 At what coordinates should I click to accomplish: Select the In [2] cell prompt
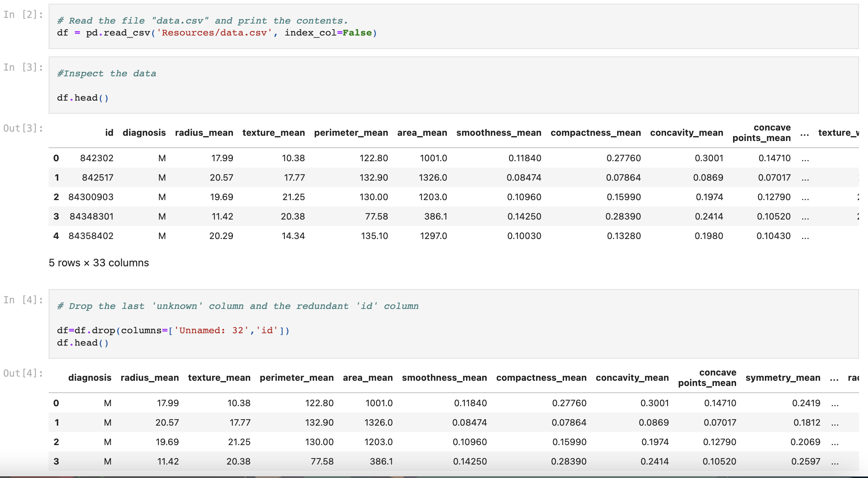point(23,15)
